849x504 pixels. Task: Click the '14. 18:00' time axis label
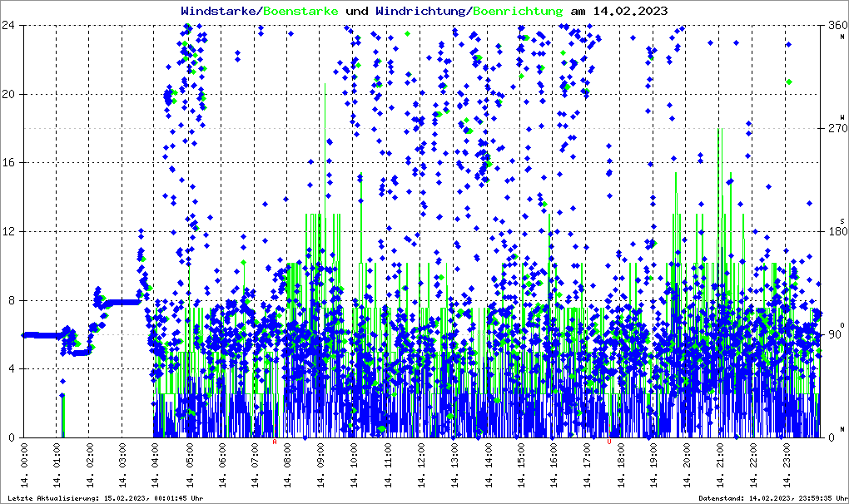(621, 467)
